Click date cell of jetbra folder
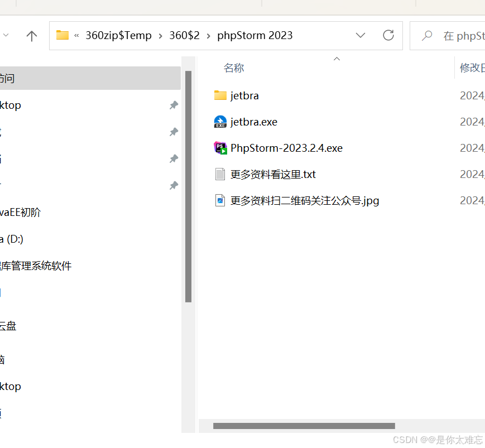The image size is (485, 448). point(472,95)
